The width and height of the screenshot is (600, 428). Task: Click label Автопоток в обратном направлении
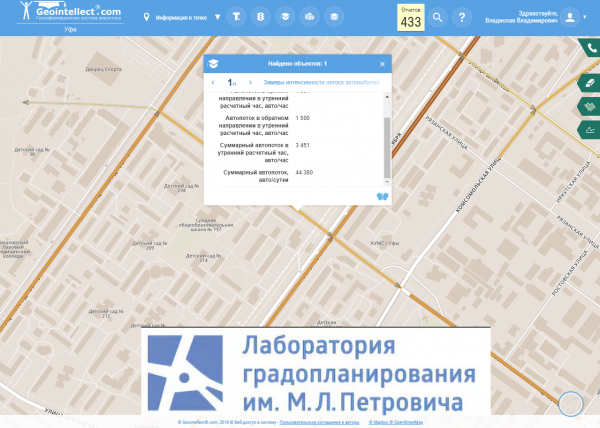(x=253, y=125)
